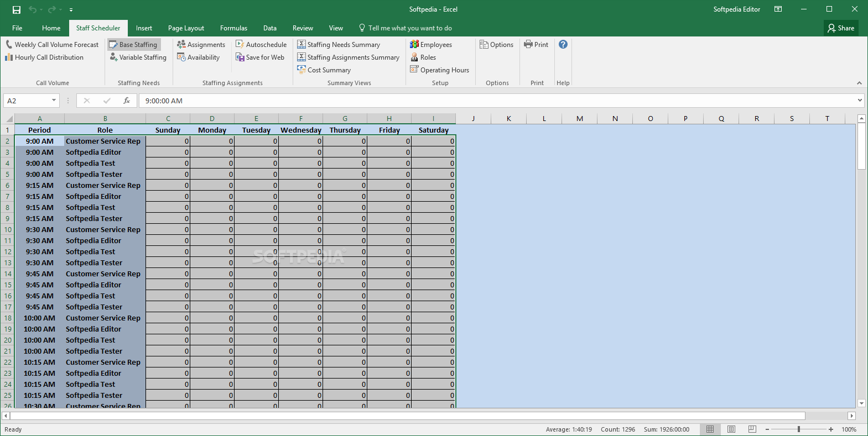Click the Share button
Image resolution: width=868 pixels, height=436 pixels.
841,28
